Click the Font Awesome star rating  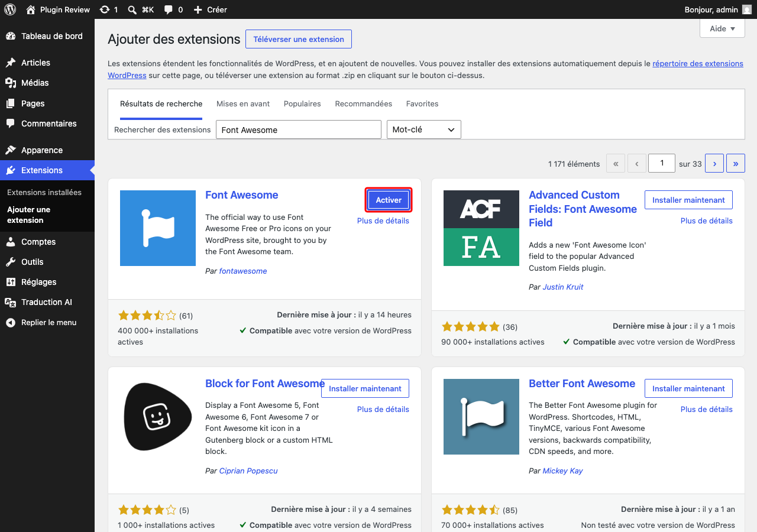point(147,316)
